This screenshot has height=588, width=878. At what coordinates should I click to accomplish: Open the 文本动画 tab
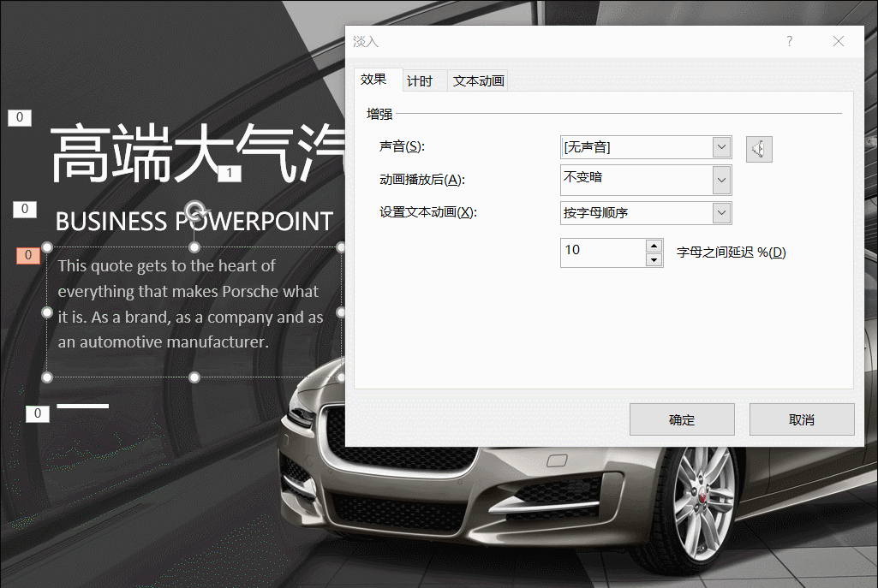click(x=478, y=81)
